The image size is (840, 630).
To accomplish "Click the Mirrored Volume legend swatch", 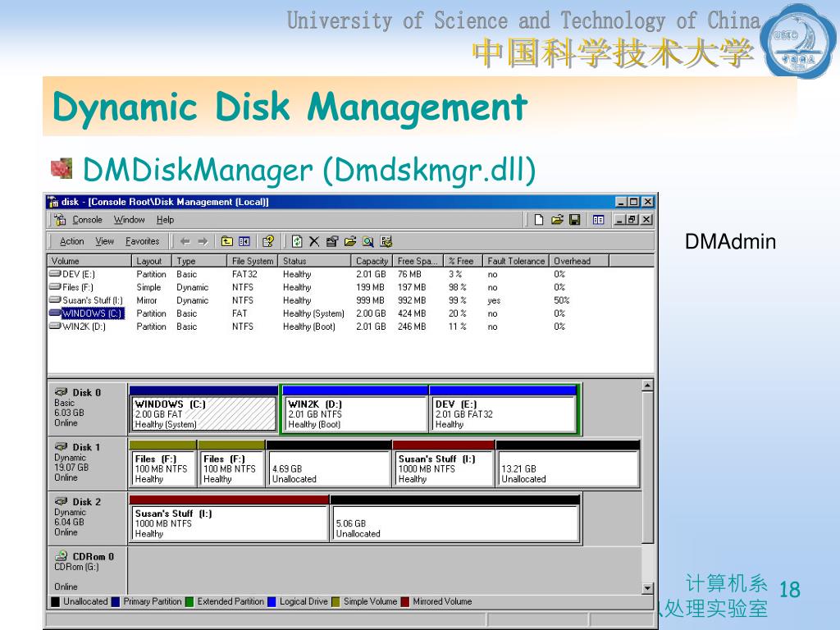I will [405, 601].
